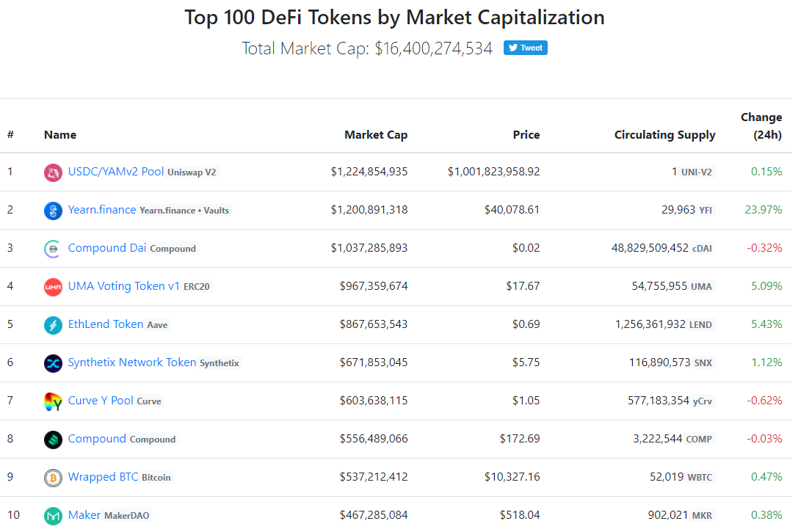The width and height of the screenshot is (801, 532).
Task: Click the green Compound COMP icon
Action: tap(52, 439)
